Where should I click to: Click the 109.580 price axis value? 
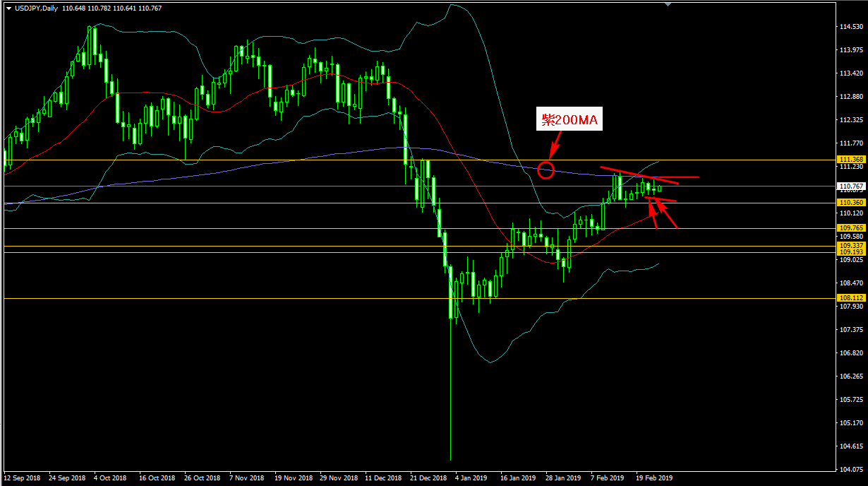[851, 237]
